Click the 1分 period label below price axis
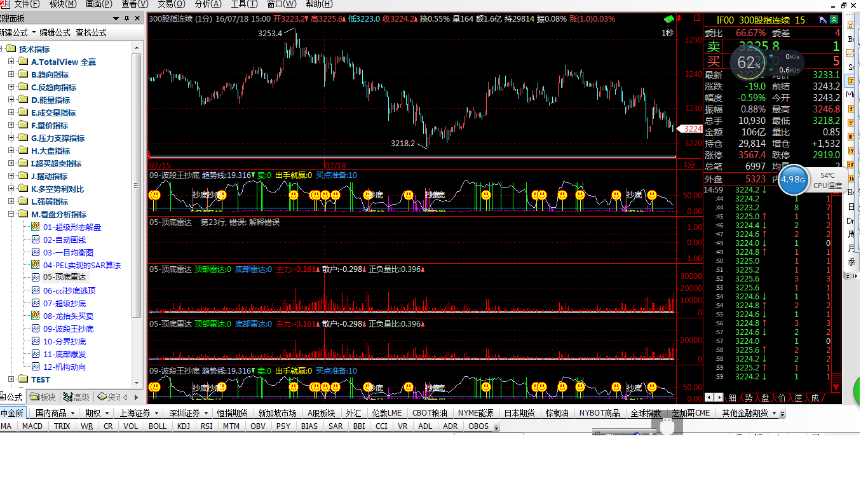Screen dimensions: 868x488 pyautogui.click(x=689, y=164)
